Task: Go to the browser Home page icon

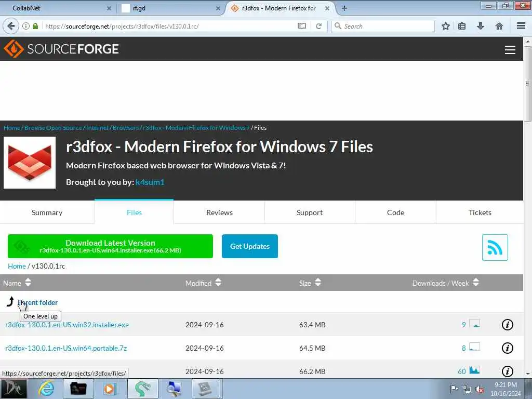Action: click(x=499, y=26)
